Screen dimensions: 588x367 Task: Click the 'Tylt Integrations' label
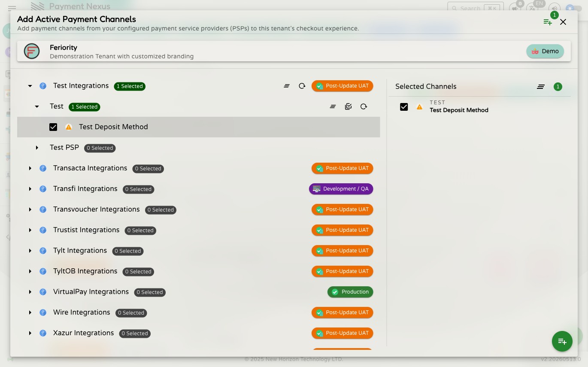pyautogui.click(x=80, y=251)
